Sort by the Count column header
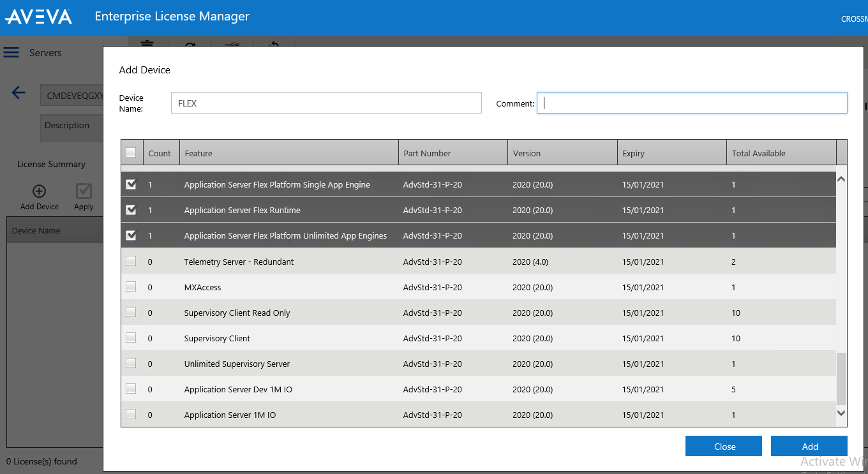This screenshot has height=474, width=868. (x=161, y=153)
